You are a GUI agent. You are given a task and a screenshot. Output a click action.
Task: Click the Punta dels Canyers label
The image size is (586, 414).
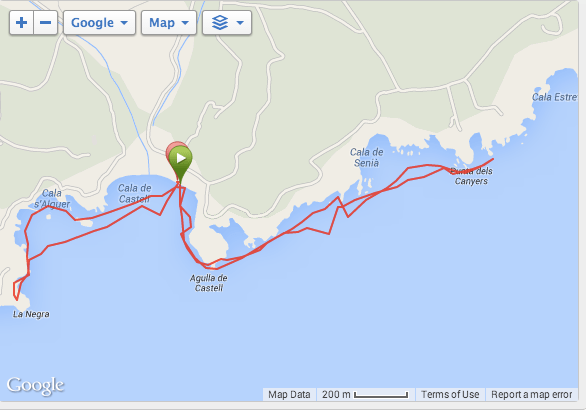tap(471, 176)
